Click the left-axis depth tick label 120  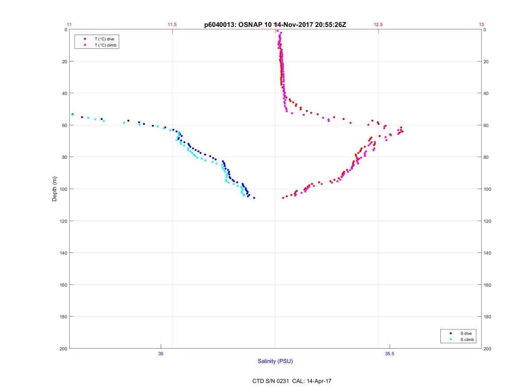(x=63, y=221)
